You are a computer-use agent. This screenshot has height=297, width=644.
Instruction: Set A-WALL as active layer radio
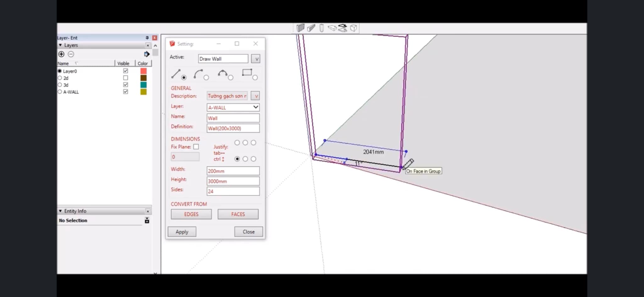pyautogui.click(x=60, y=92)
